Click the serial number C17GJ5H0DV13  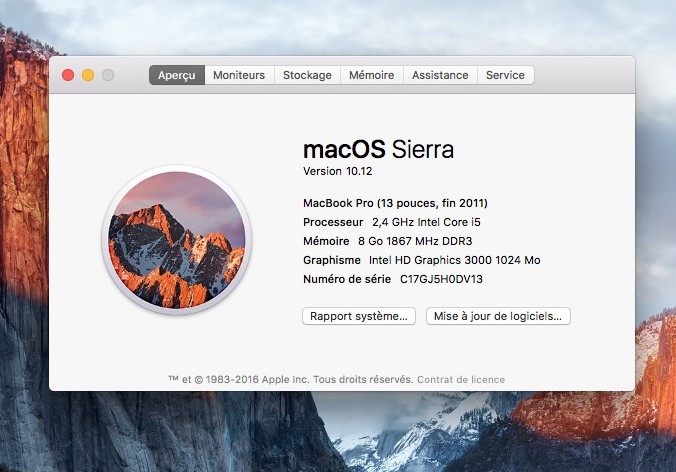(441, 279)
